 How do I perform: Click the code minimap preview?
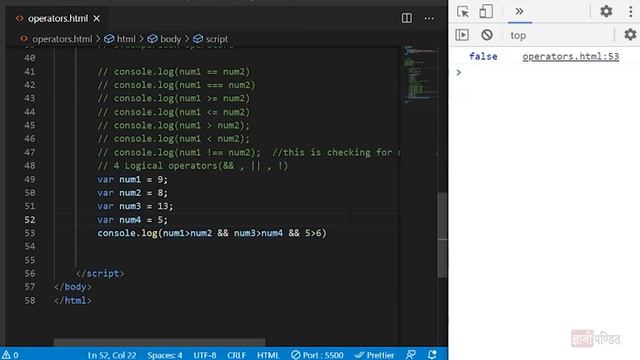[x=420, y=74]
